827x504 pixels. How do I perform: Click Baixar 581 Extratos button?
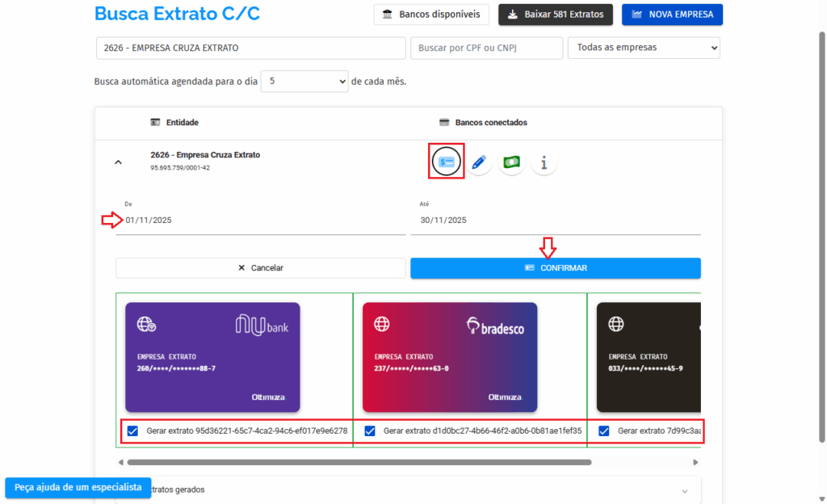(x=556, y=15)
